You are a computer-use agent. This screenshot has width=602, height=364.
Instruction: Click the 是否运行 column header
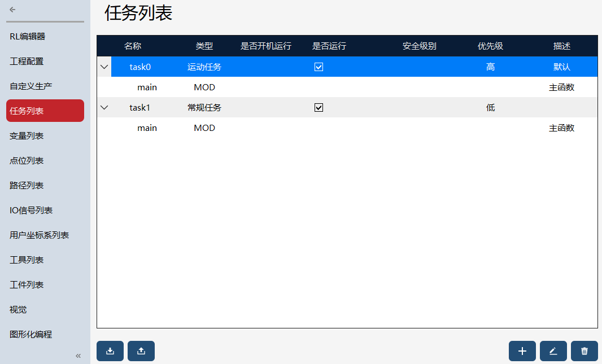329,46
